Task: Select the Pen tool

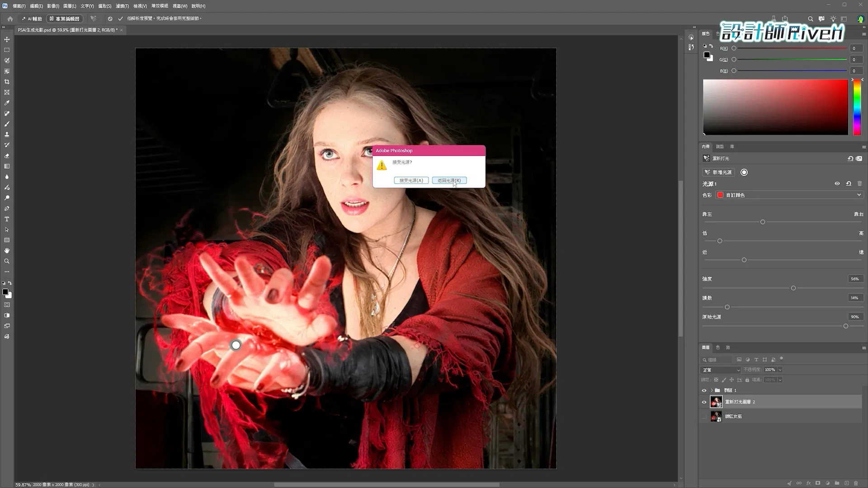Action: point(7,208)
